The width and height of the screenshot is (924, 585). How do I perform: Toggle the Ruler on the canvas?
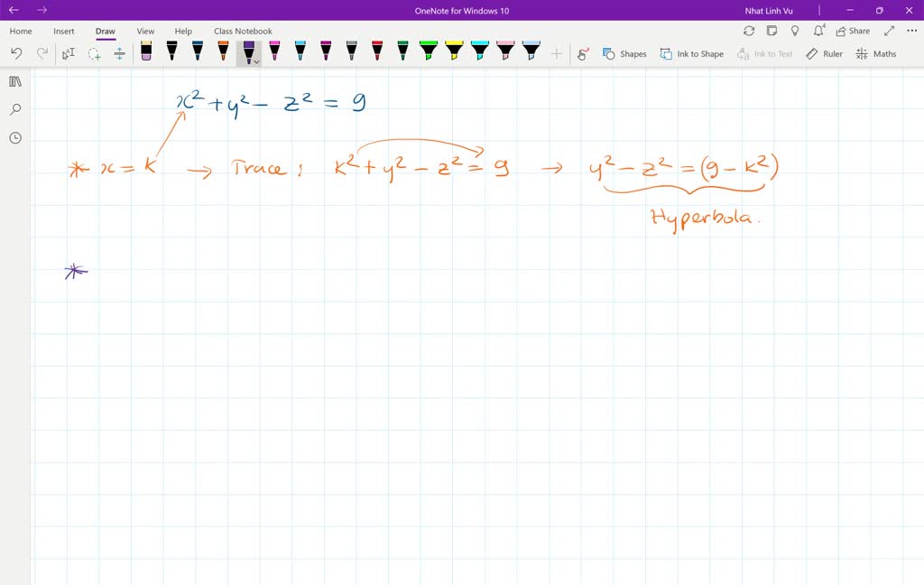tap(824, 54)
